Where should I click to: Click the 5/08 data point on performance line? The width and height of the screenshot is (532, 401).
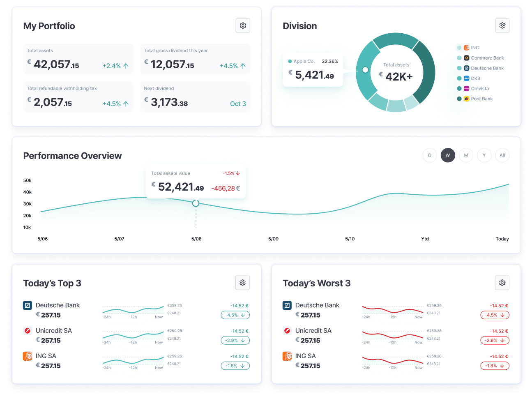[x=196, y=203]
